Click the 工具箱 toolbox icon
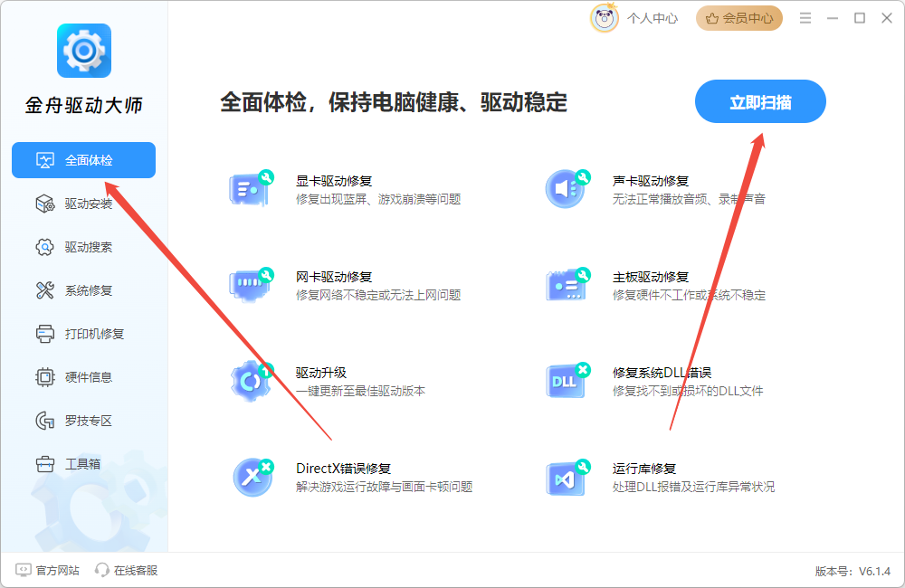 coord(45,464)
